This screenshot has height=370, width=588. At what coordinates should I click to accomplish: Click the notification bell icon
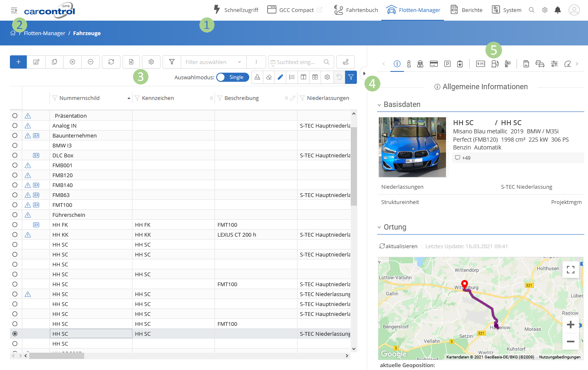tap(557, 10)
